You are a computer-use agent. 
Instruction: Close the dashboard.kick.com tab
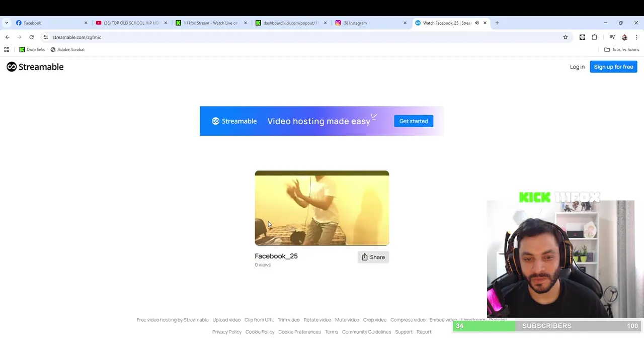pos(325,23)
